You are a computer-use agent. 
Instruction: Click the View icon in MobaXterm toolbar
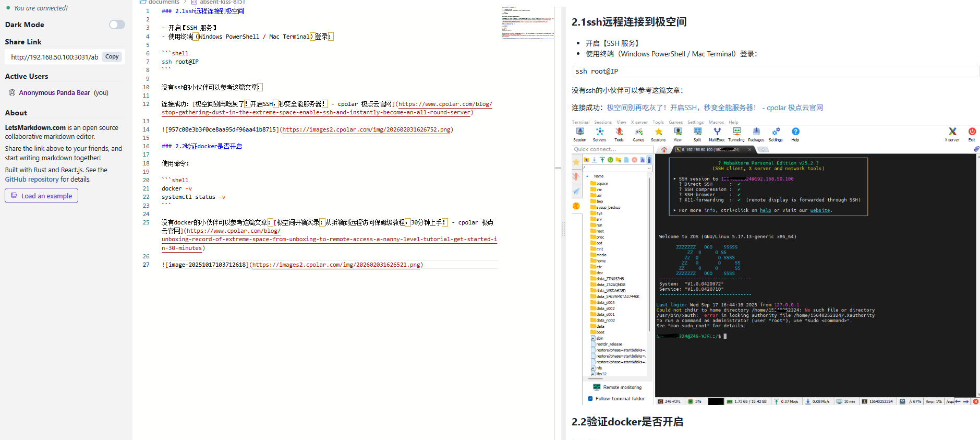click(x=677, y=134)
